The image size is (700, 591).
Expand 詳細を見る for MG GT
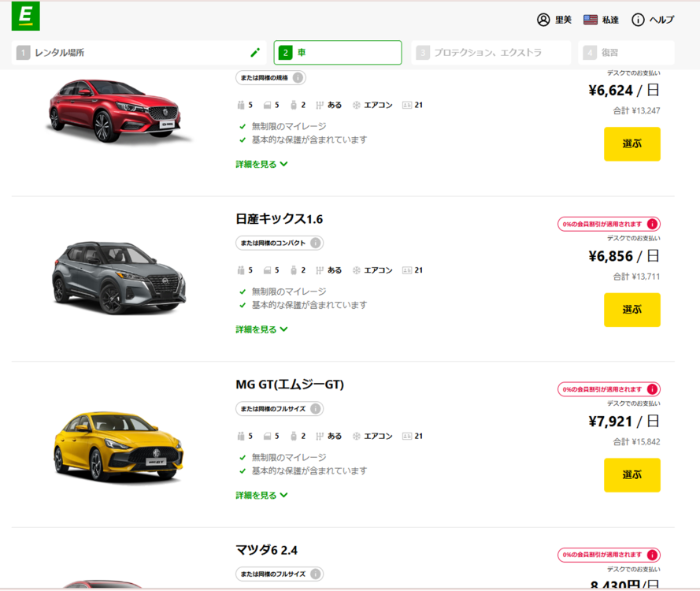[261, 495]
